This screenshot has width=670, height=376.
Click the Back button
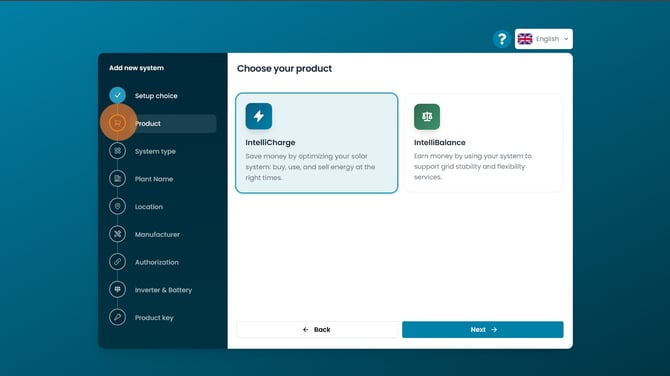[317, 329]
